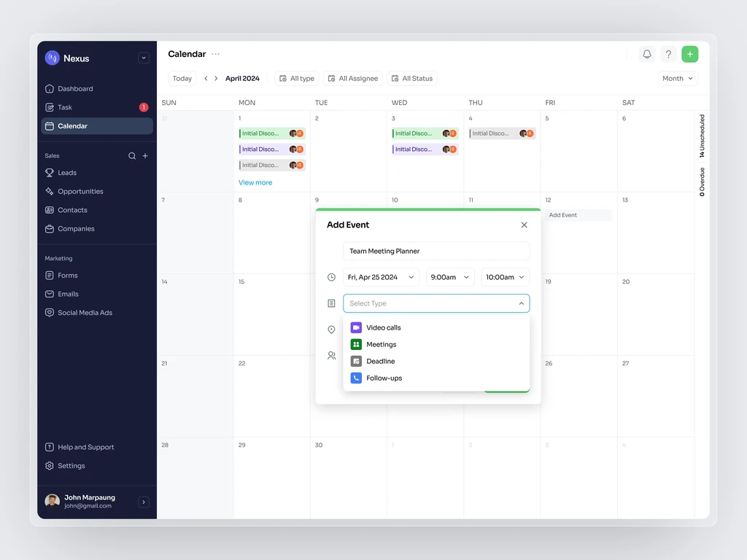Select the April 30 date cell
Viewport: 747px width, 560px height.
tap(349, 478)
